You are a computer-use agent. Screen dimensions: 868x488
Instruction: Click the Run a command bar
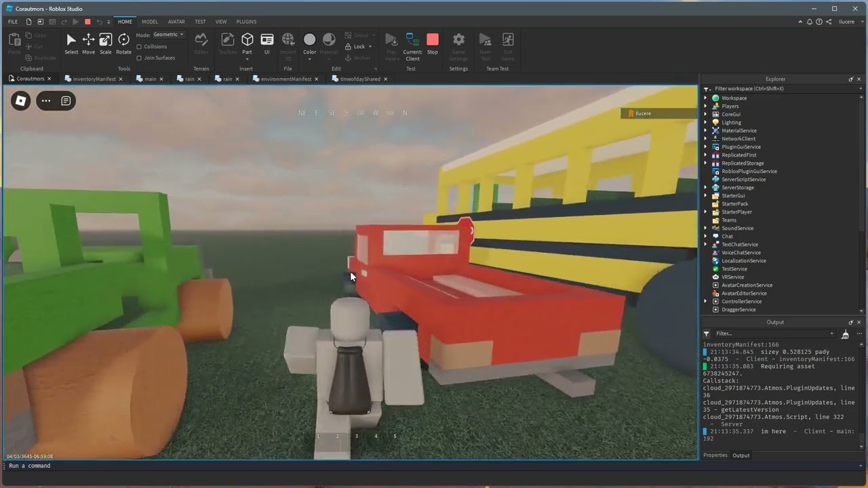[x=434, y=466]
